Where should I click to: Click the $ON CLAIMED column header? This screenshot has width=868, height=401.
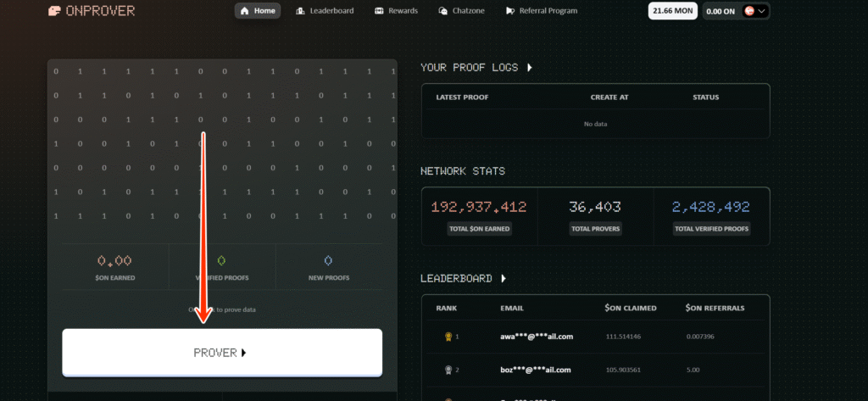coord(631,308)
